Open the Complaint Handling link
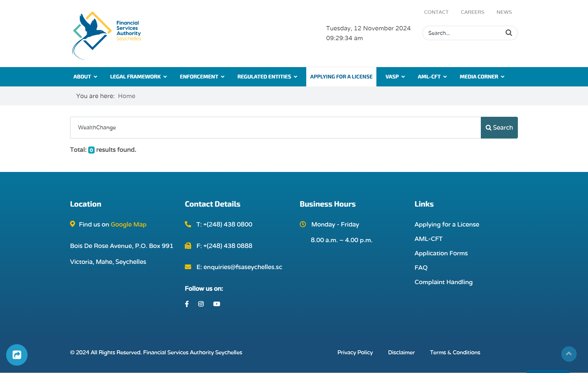Screen dimensions: 588x373 coord(443,282)
